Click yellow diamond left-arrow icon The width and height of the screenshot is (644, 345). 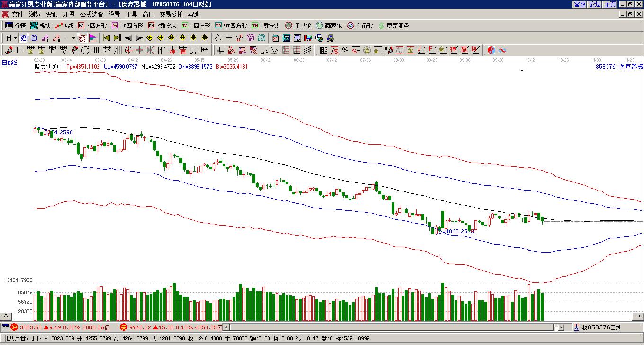coord(150,38)
